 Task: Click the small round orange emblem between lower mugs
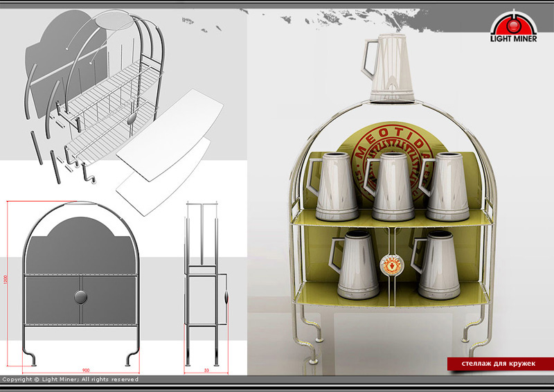pyautogui.click(x=392, y=265)
